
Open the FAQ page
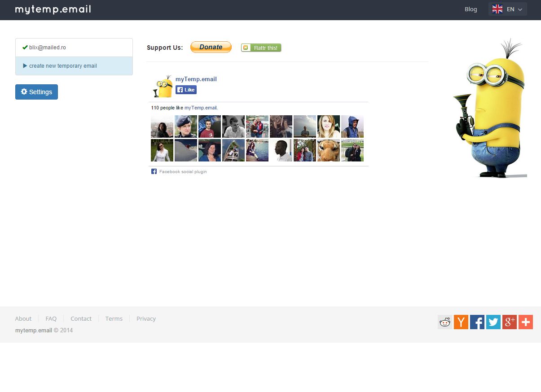click(x=51, y=318)
